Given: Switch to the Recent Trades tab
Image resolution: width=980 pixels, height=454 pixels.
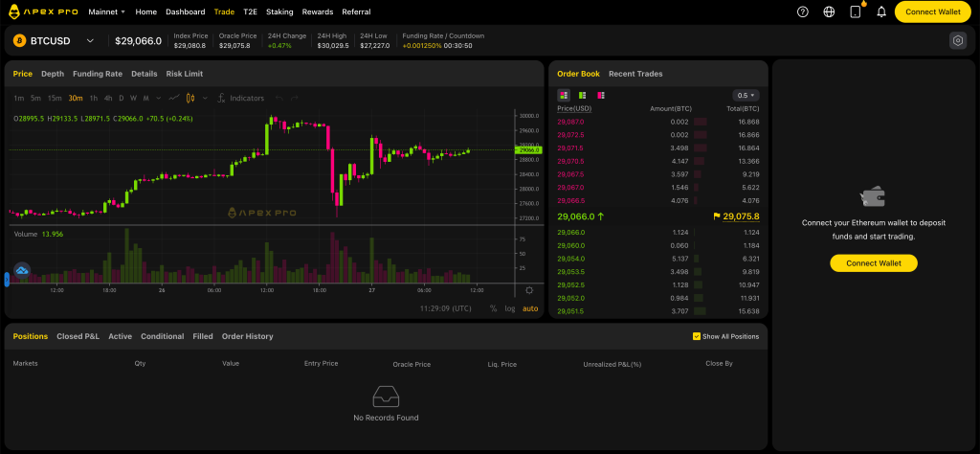Looking at the screenshot, I should [x=635, y=74].
